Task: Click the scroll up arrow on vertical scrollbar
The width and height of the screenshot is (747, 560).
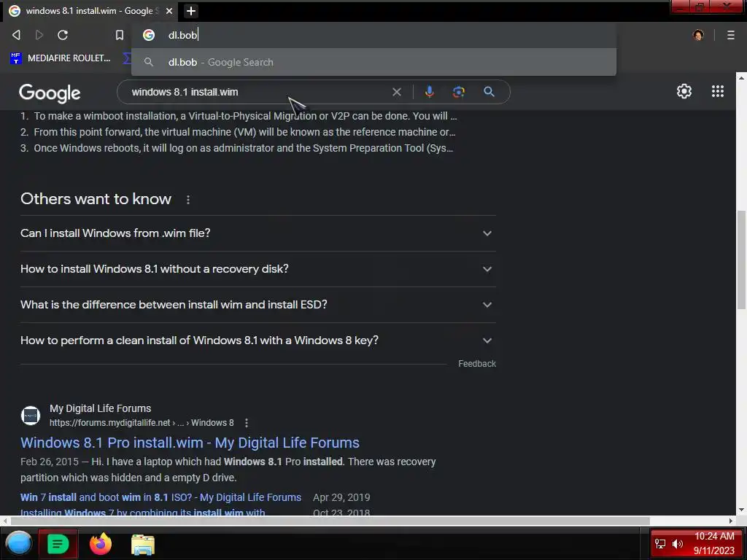Action: [741, 77]
